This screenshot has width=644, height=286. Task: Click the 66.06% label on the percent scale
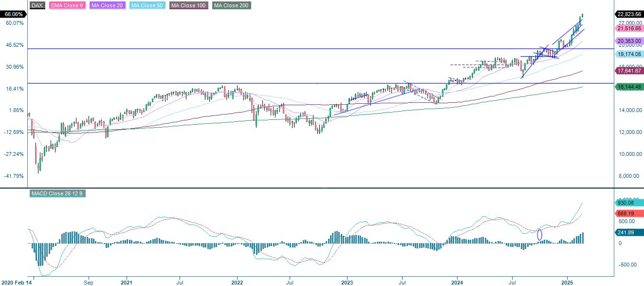pos(14,14)
